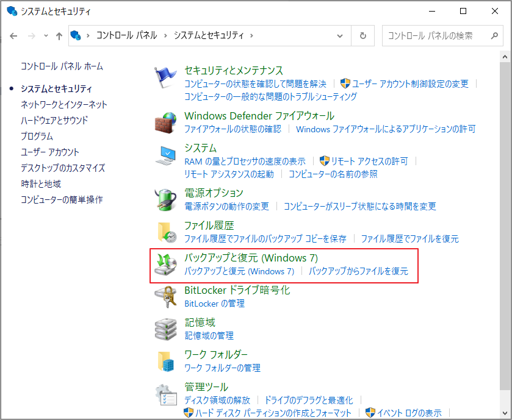Select ネットワークとインターネット in the sidebar
This screenshot has height=420, width=512.
click(64, 105)
